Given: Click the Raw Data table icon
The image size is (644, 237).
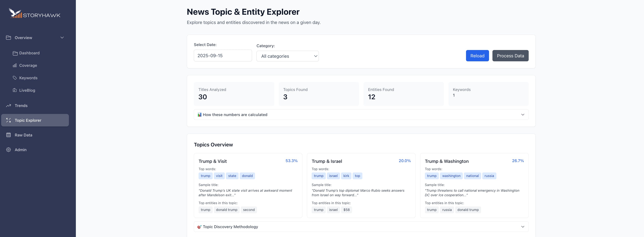Looking at the screenshot, I should (8, 135).
